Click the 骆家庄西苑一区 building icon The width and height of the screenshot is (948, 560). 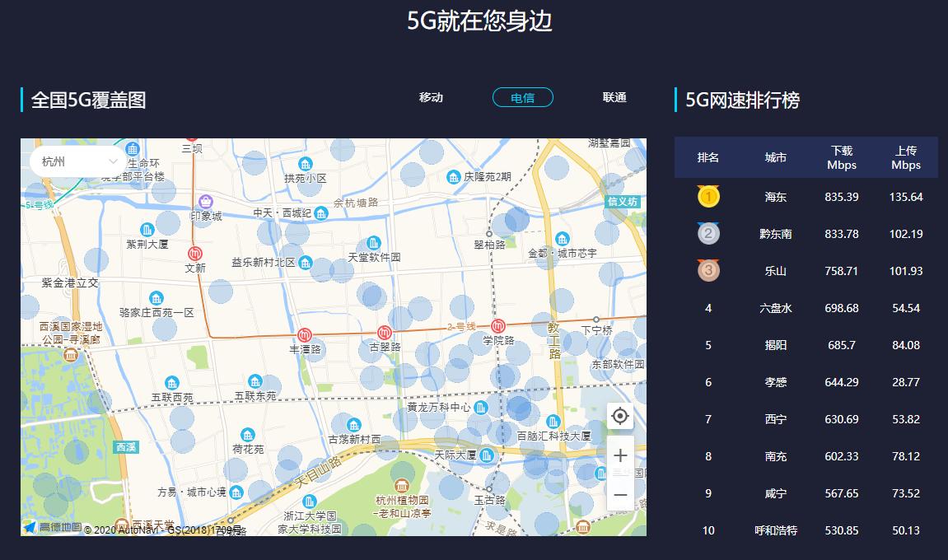(x=156, y=298)
